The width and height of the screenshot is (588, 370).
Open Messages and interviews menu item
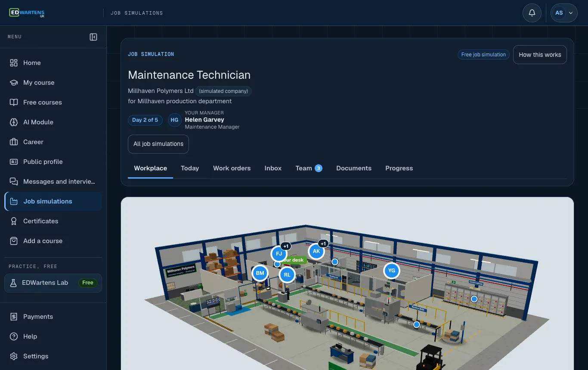pyautogui.click(x=53, y=182)
